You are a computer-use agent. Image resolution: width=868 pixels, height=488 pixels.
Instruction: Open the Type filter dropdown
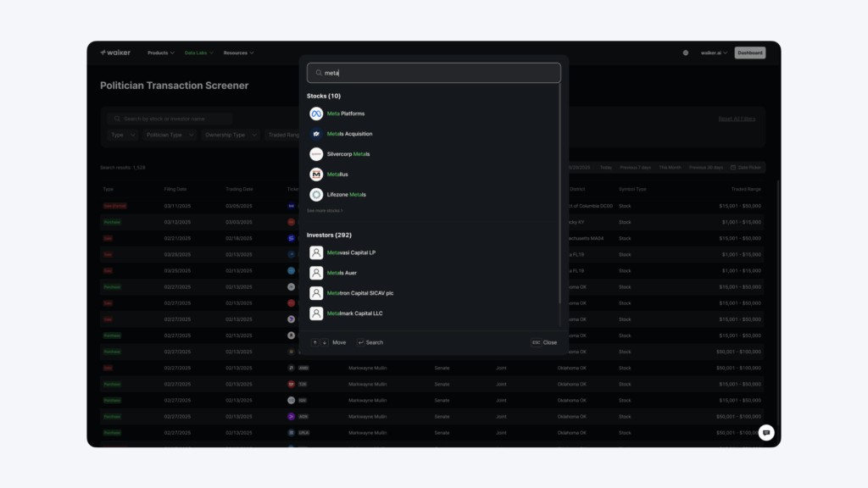[x=123, y=135]
